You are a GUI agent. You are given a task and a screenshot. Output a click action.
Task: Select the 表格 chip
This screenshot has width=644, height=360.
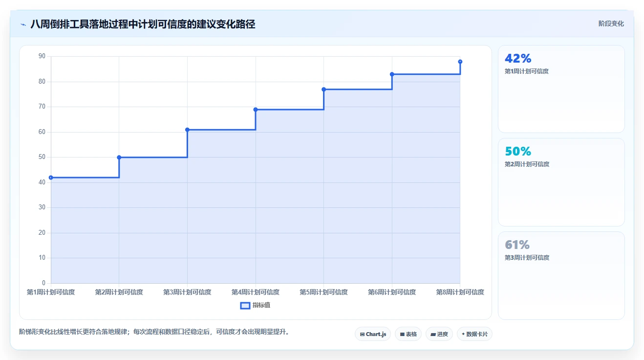(x=408, y=334)
